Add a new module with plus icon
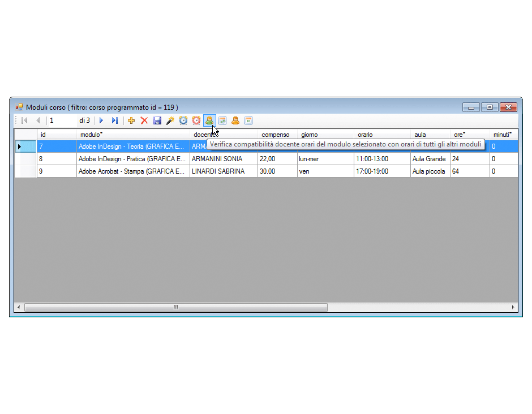Screen dimensions: 532x414 pos(131,120)
